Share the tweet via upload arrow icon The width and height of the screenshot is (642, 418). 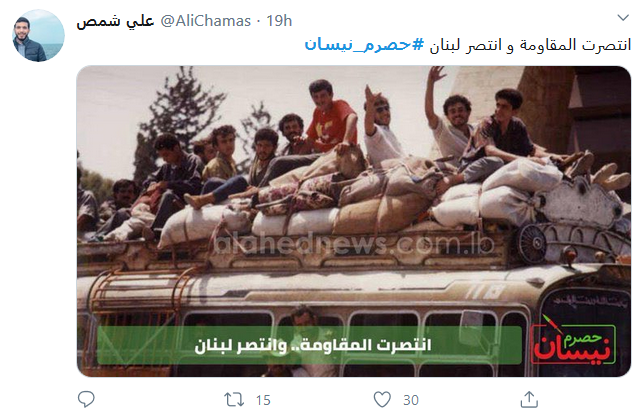[529, 399]
